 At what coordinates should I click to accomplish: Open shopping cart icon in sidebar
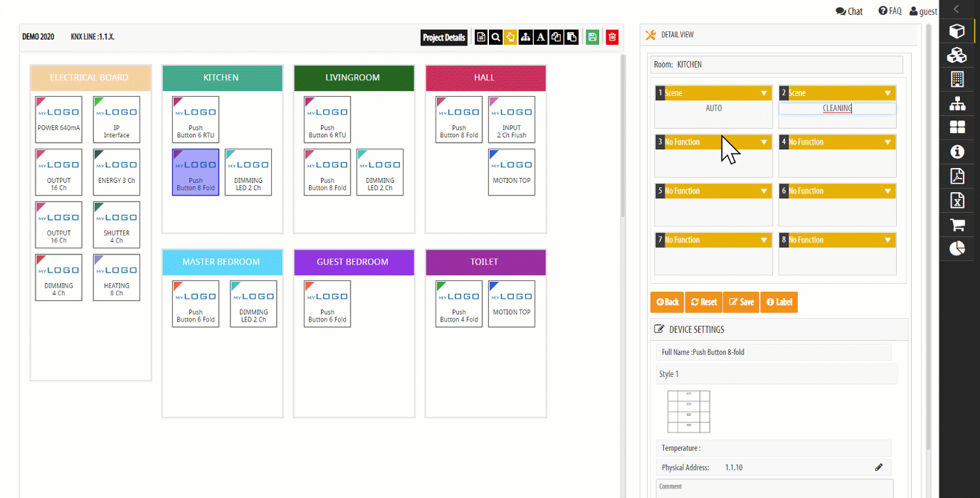pos(957,225)
